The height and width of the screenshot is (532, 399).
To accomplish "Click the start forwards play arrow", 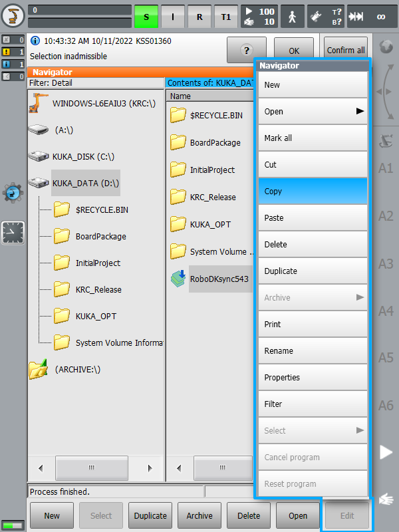I will (386, 452).
